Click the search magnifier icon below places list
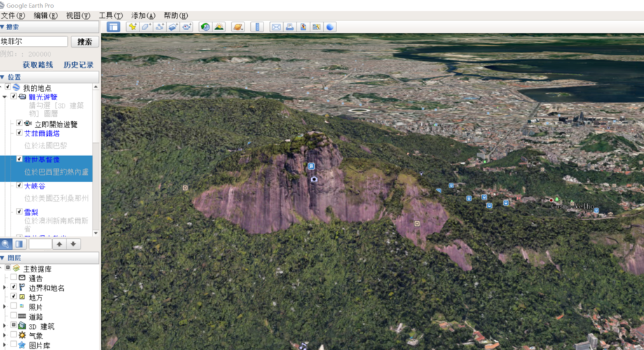The width and height of the screenshot is (644, 350). click(x=6, y=244)
